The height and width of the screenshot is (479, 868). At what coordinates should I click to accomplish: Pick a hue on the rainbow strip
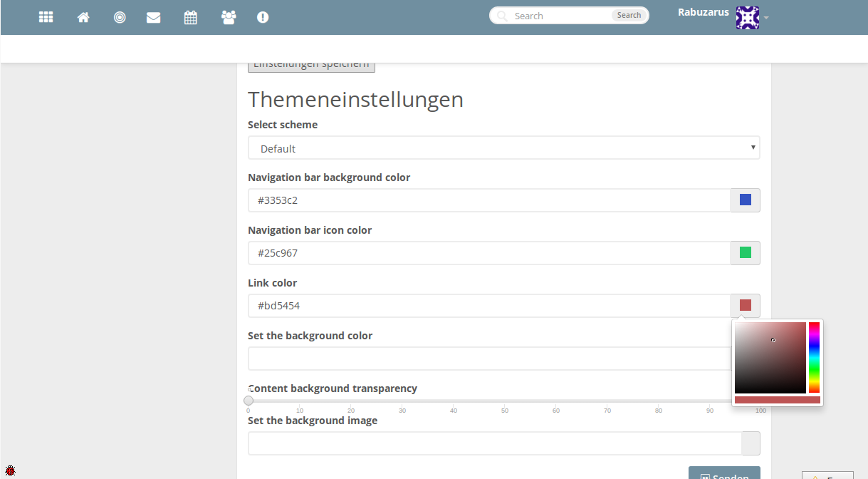[814, 357]
